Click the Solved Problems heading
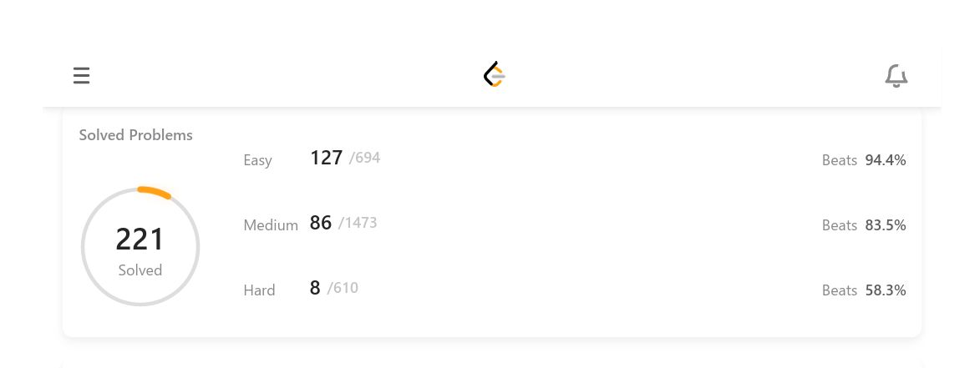Viewport: 980px width, 368px height. pos(135,134)
